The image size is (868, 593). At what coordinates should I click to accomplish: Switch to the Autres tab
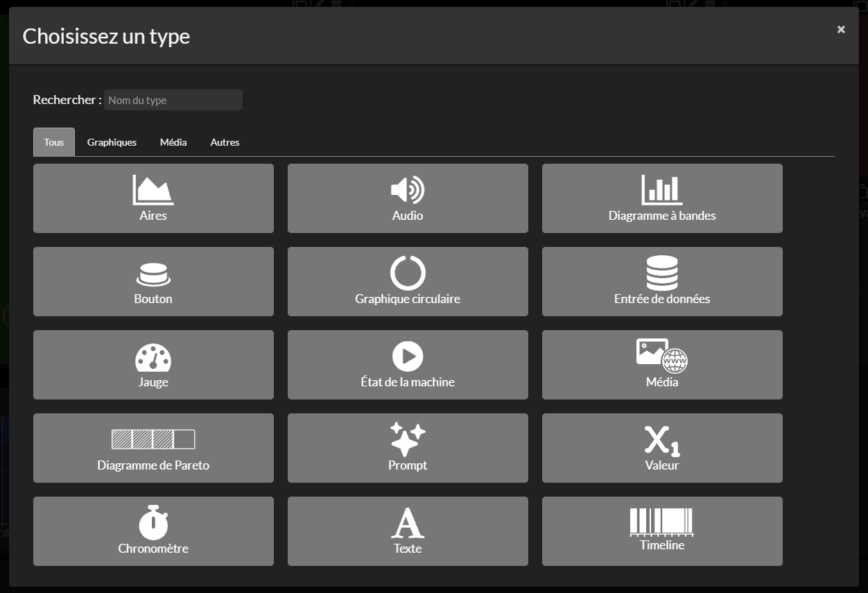pos(225,142)
